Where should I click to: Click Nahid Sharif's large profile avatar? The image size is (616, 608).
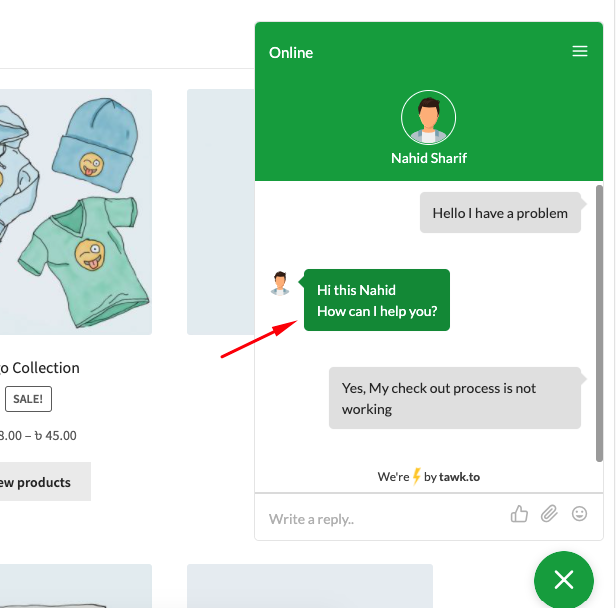[x=429, y=117]
